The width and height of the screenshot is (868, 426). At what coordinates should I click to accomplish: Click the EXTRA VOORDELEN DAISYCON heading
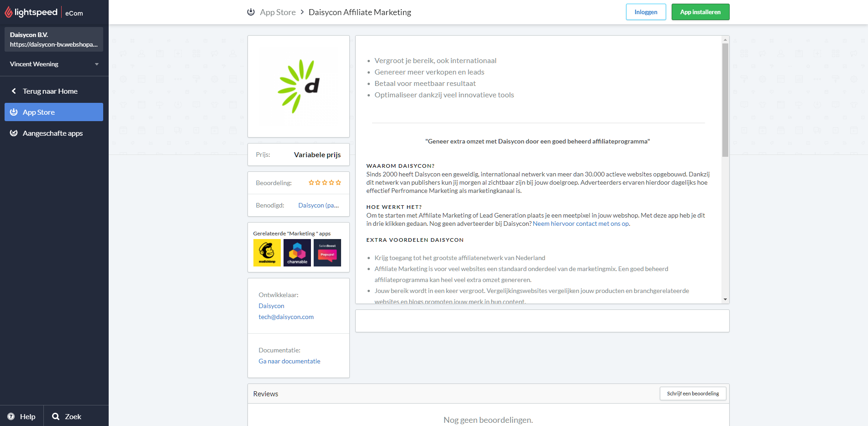coord(415,240)
